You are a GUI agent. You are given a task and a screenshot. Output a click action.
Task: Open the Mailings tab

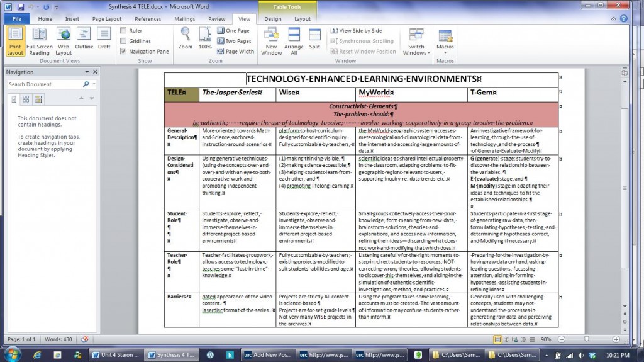click(x=184, y=18)
